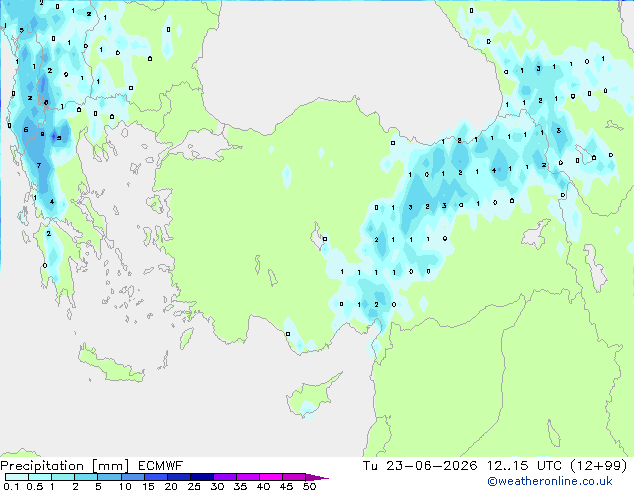Click the 50 mm legend tick label

[310, 486]
